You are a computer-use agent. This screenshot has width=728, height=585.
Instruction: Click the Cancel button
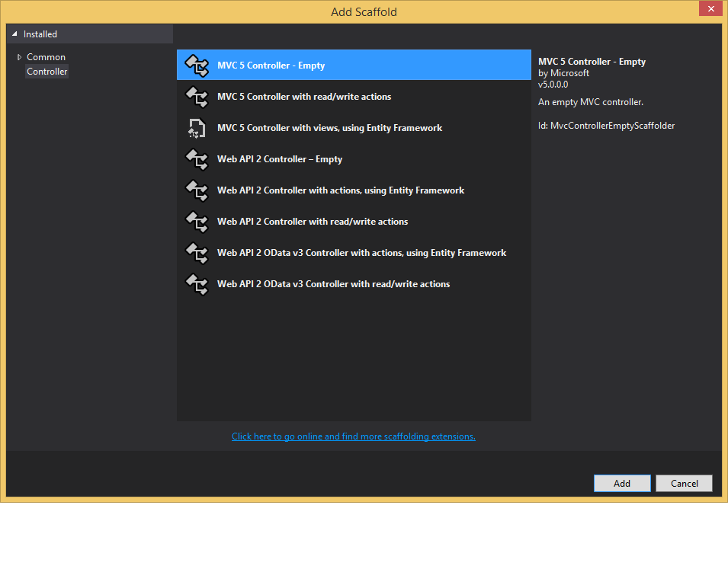(684, 484)
